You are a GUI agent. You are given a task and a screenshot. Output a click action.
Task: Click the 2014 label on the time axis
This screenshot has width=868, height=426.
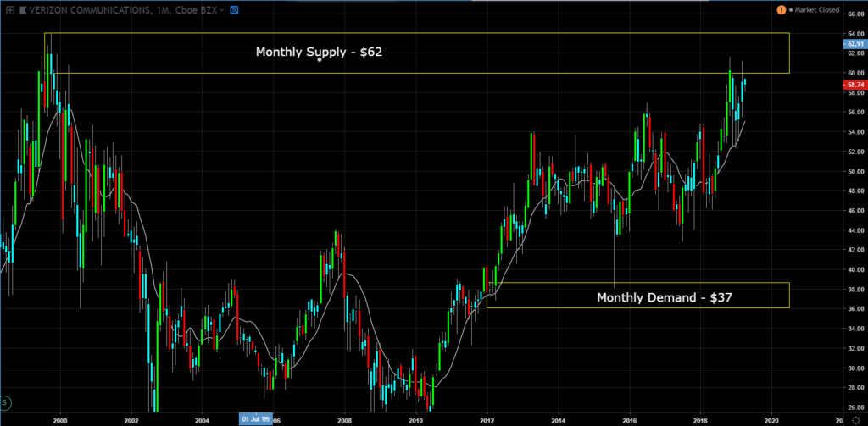tap(559, 420)
